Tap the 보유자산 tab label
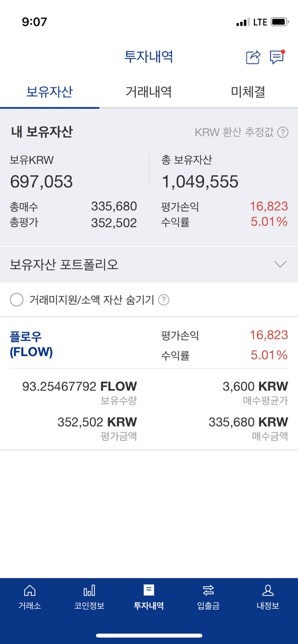This screenshot has height=644, width=298. (49, 92)
